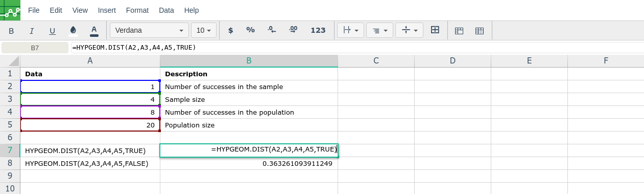Open the Verdana font family dropdown
This screenshot has height=194, width=644.
tap(149, 30)
